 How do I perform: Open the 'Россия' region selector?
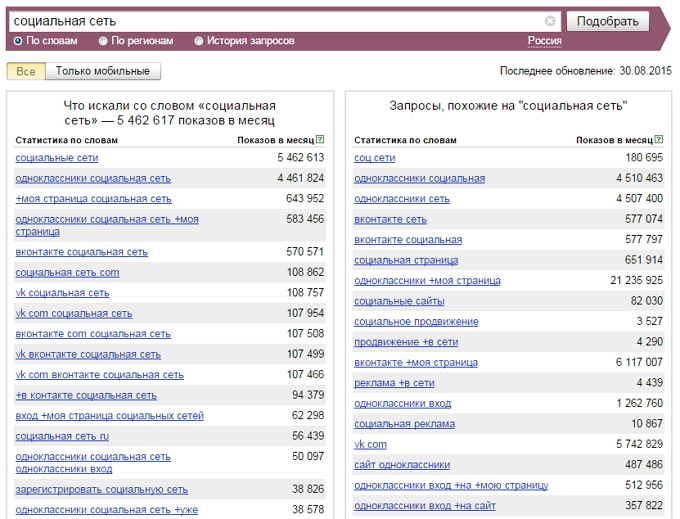point(545,41)
